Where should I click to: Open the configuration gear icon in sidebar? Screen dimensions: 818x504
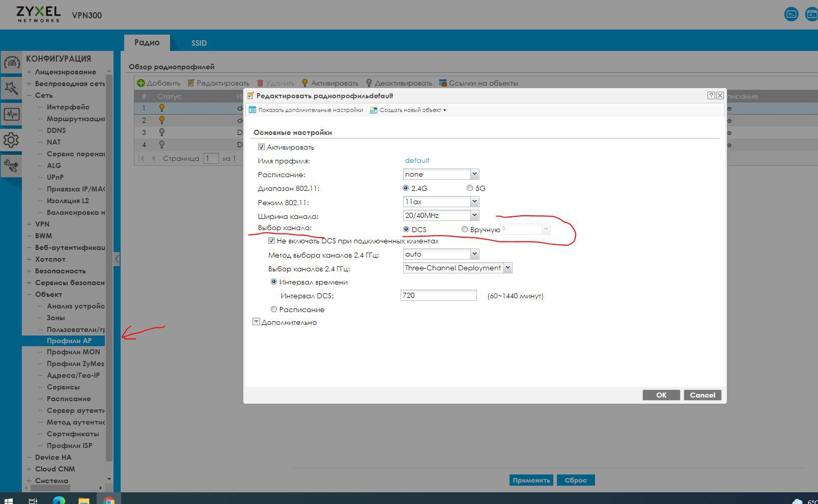click(11, 140)
